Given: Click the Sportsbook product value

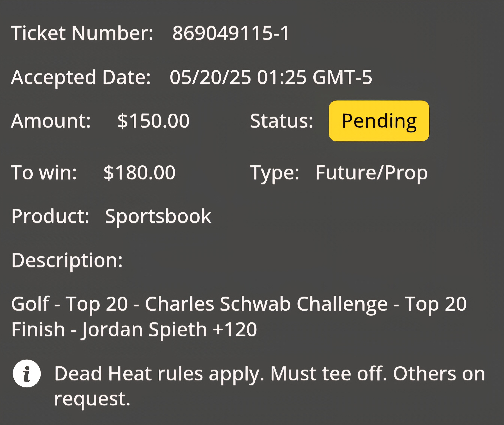Looking at the screenshot, I should coord(158,217).
